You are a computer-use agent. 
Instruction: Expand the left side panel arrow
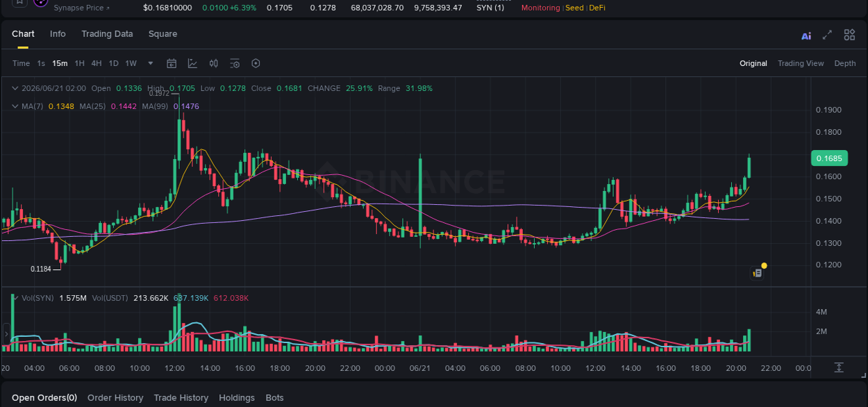pos(7,334)
